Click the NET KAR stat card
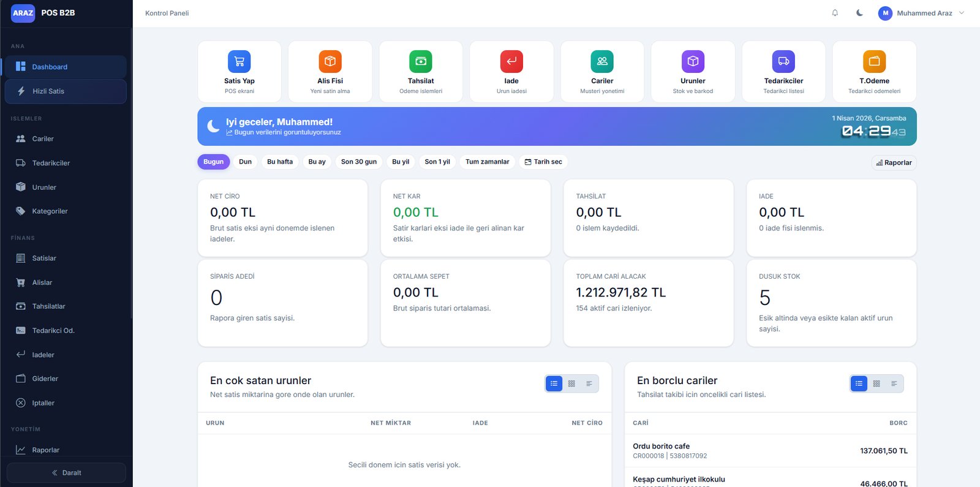The height and width of the screenshot is (487, 980). pyautogui.click(x=466, y=218)
